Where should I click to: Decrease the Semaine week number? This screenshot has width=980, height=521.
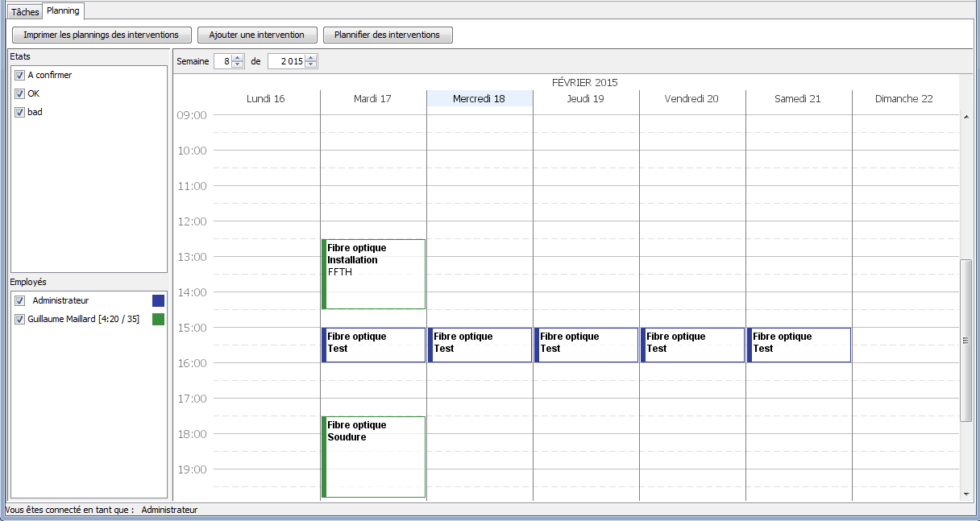click(238, 64)
